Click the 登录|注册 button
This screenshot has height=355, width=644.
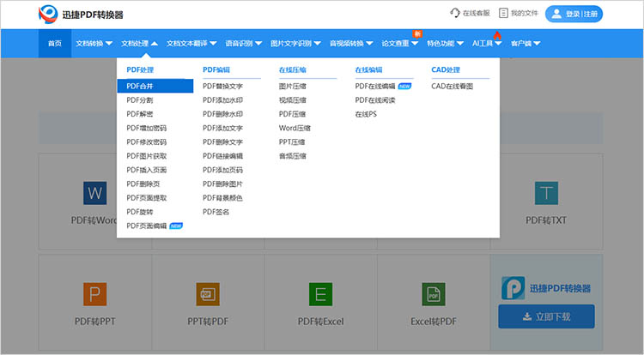tap(574, 14)
